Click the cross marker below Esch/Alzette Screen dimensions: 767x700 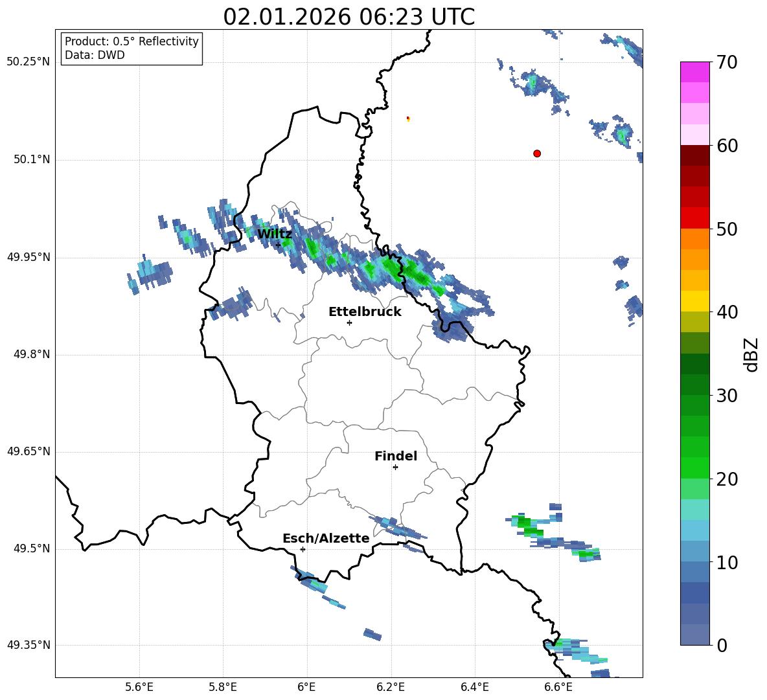303,549
